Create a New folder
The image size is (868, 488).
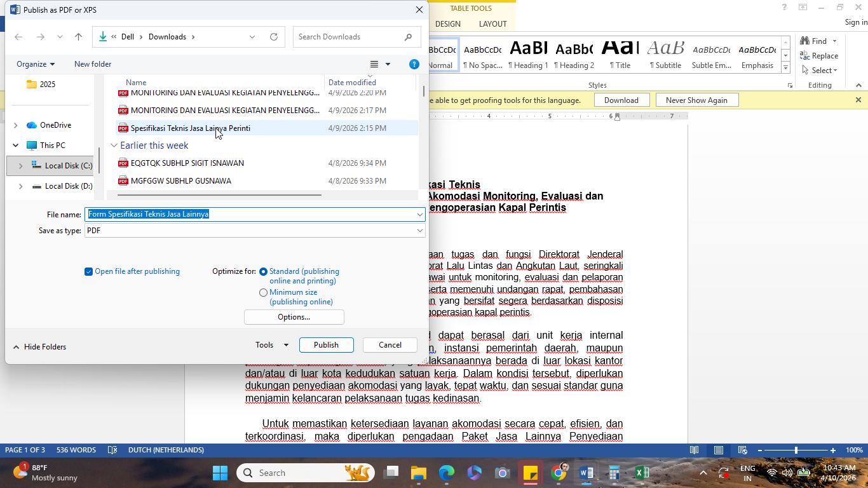click(x=93, y=64)
